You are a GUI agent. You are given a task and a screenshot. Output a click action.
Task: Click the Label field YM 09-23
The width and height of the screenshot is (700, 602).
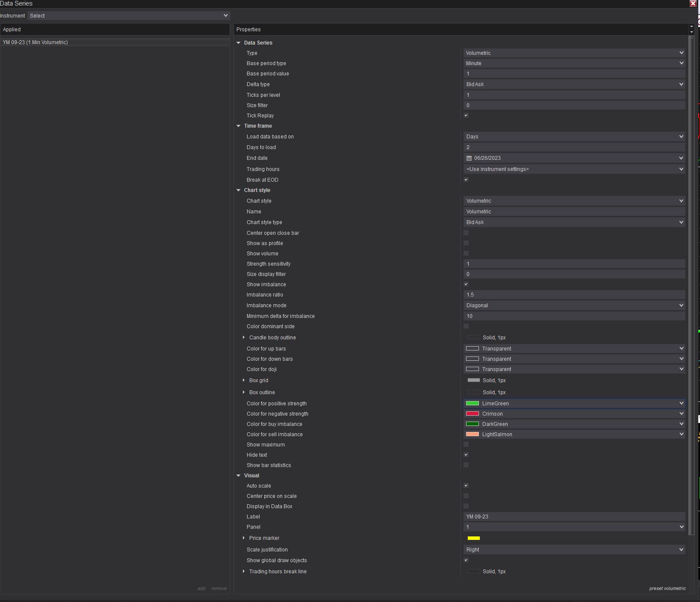point(574,517)
